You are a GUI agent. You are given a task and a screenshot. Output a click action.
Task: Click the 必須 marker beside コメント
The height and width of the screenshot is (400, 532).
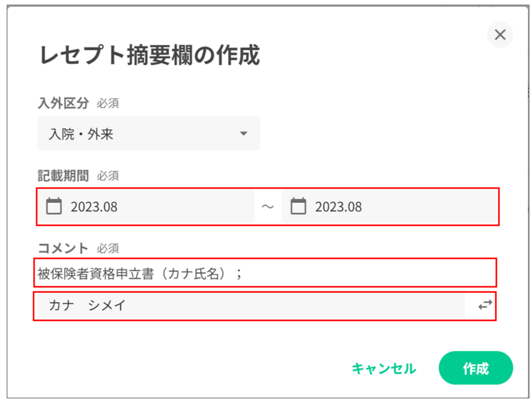(x=108, y=248)
